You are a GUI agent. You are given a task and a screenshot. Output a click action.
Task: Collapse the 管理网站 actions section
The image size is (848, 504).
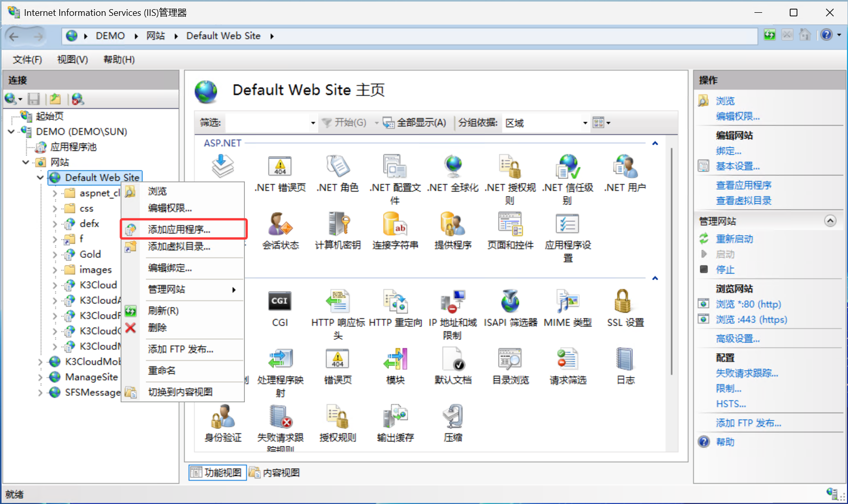(830, 221)
